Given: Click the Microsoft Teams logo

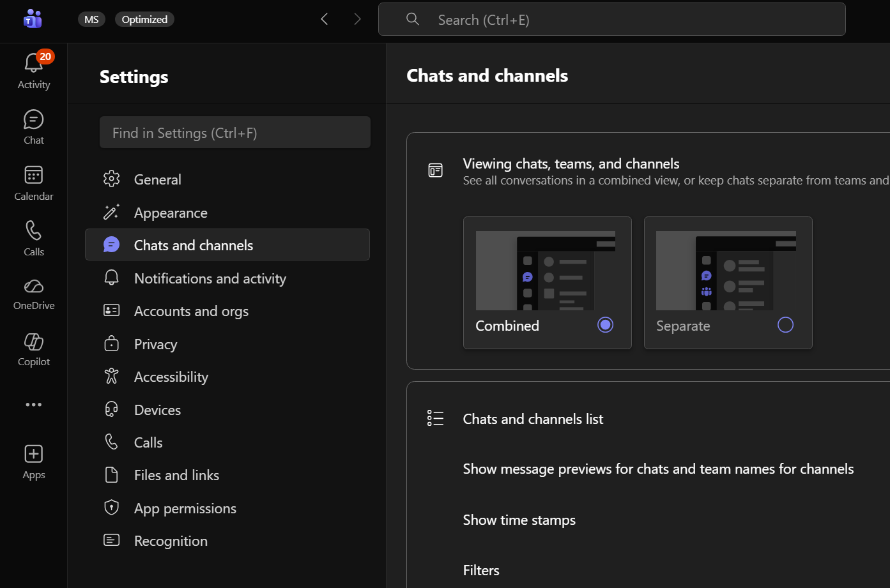Looking at the screenshot, I should pos(32,19).
